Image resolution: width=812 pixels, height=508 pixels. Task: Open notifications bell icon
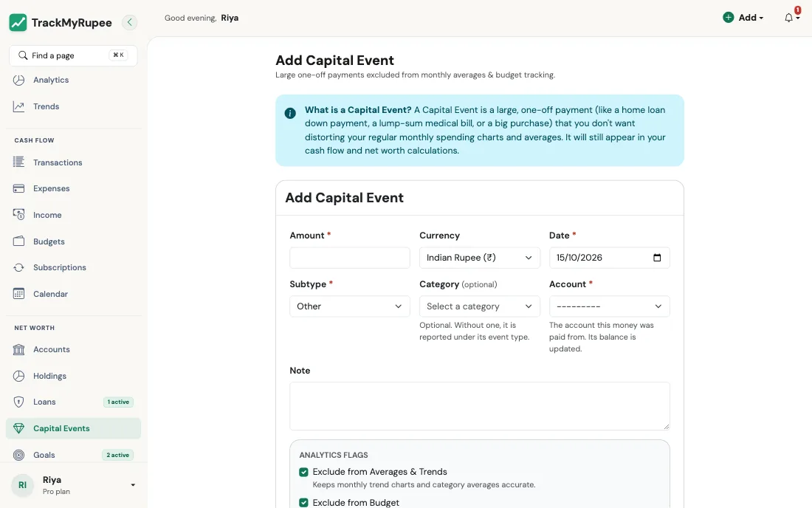788,18
